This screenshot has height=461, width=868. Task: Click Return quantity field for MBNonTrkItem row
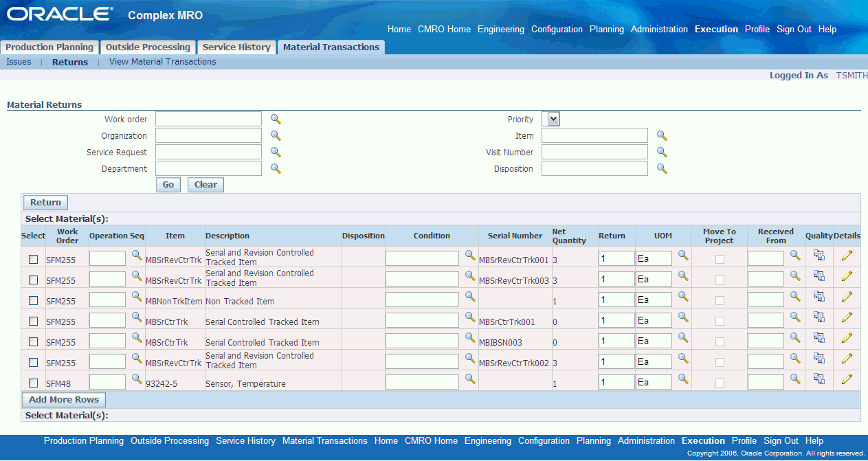616,300
